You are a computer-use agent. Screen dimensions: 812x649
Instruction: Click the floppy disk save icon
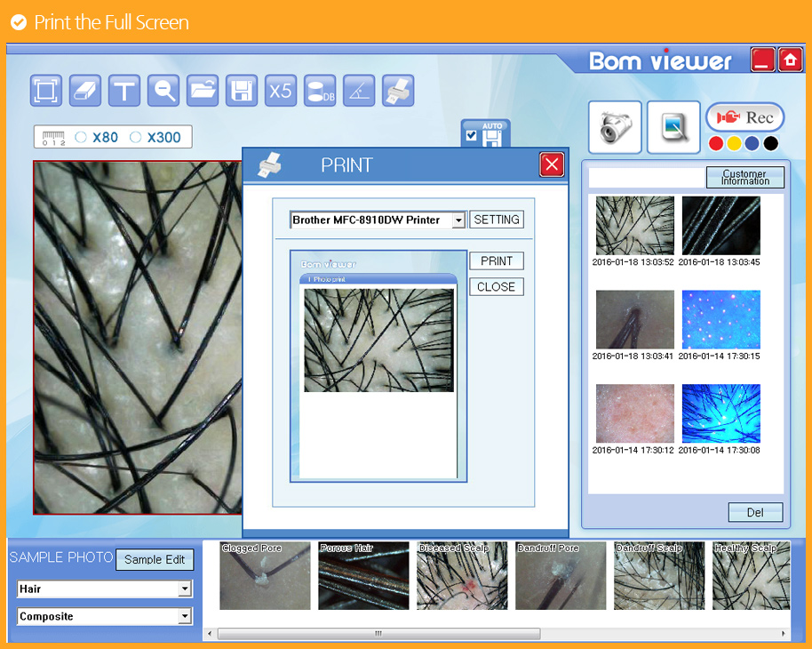tap(242, 90)
